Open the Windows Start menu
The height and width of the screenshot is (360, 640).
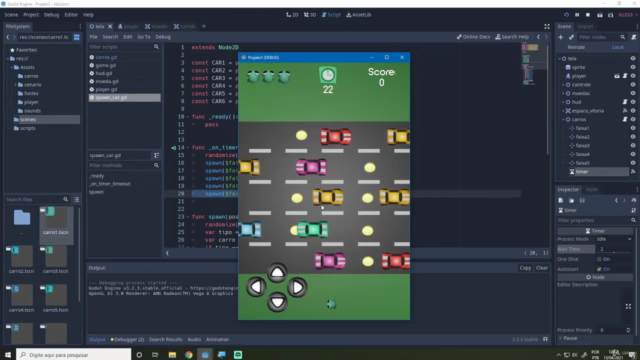[x=8, y=355]
